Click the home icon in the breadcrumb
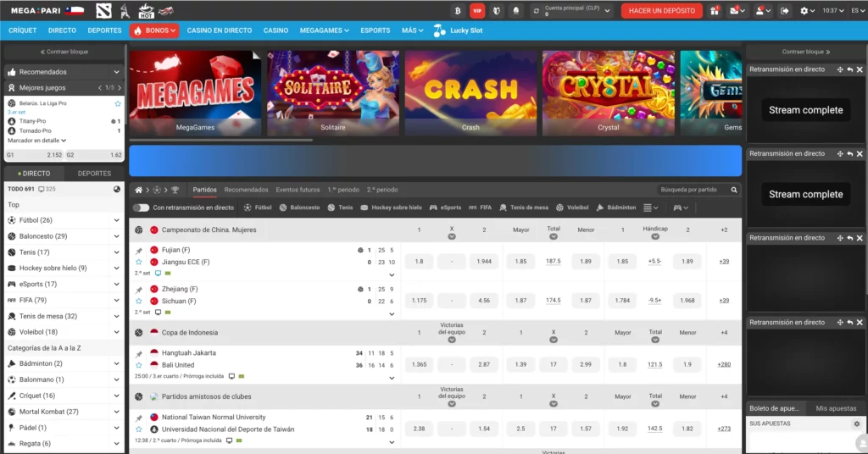Image resolution: width=868 pixels, height=454 pixels. click(x=138, y=190)
